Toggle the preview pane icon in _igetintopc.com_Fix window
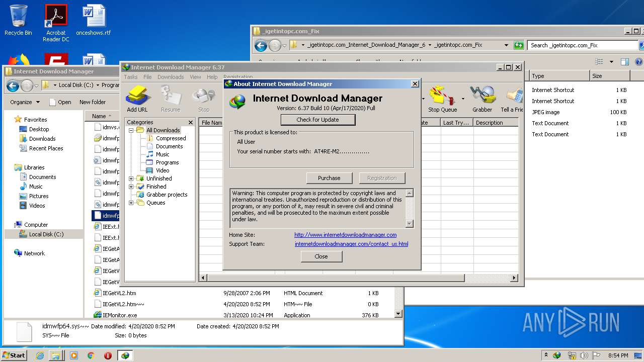644x362 pixels. tap(624, 62)
